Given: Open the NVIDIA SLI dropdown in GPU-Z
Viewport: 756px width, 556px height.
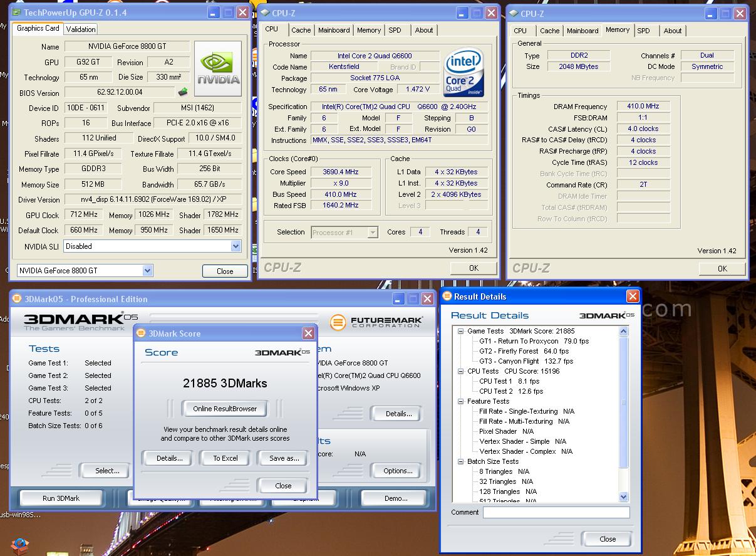Looking at the screenshot, I should 236,246.
